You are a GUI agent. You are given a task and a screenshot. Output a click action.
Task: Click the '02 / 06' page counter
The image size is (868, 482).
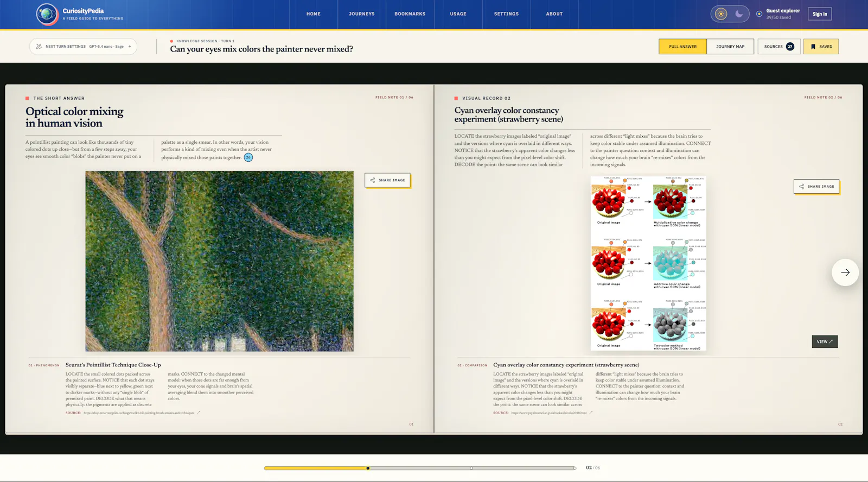coord(593,468)
